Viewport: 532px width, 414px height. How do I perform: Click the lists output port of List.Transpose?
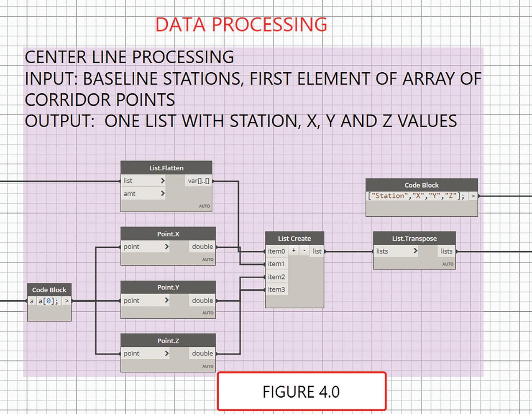pos(446,251)
